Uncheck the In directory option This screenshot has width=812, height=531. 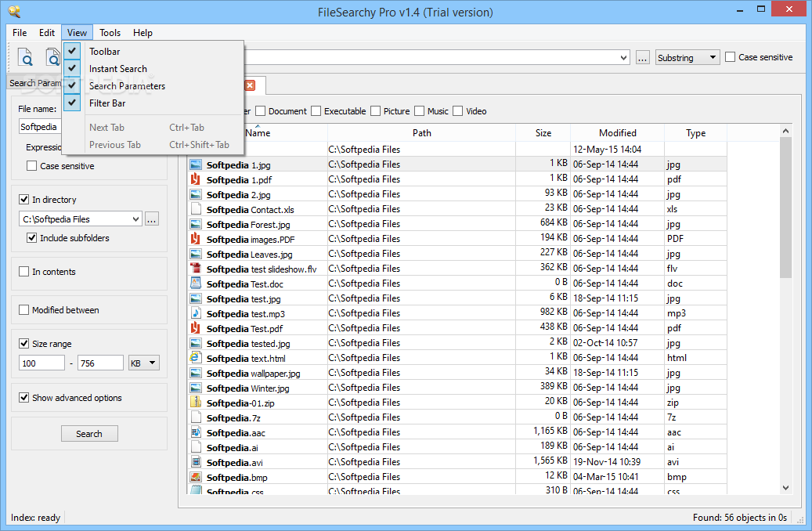(x=23, y=200)
